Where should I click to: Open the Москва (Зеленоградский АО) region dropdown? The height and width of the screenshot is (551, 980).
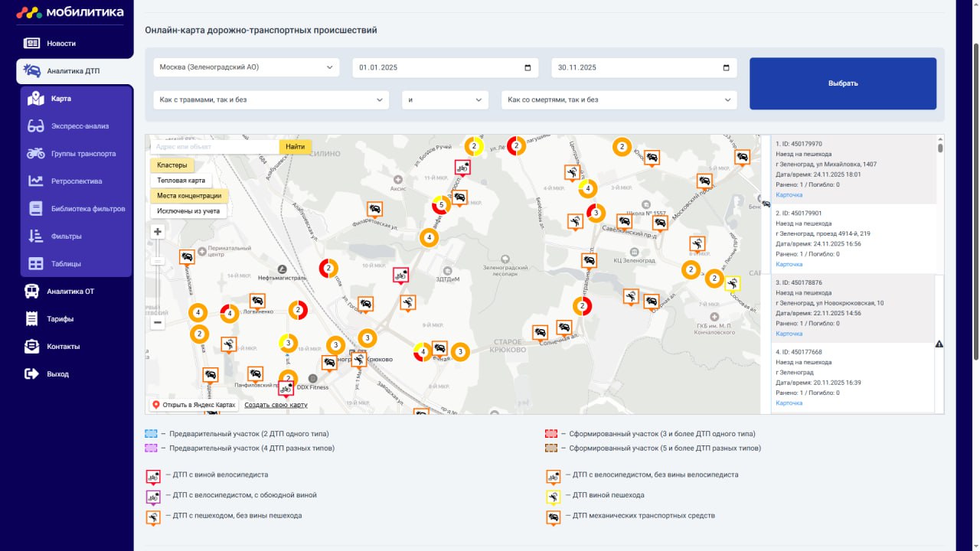point(246,67)
